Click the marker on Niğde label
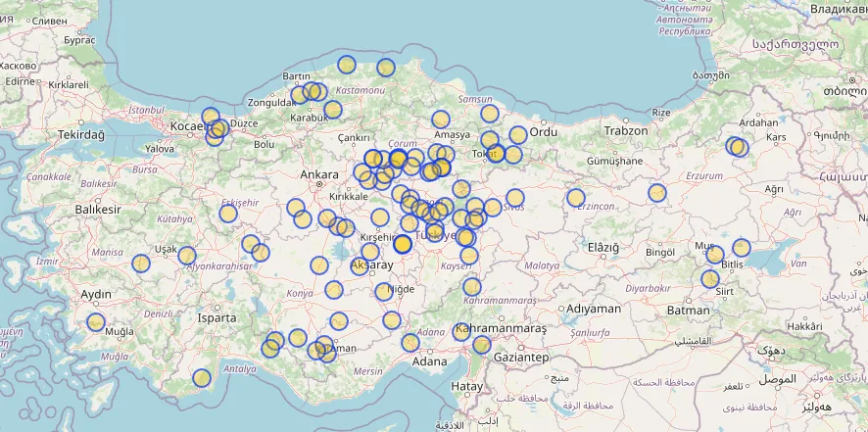This screenshot has height=432, width=868. pos(384,291)
